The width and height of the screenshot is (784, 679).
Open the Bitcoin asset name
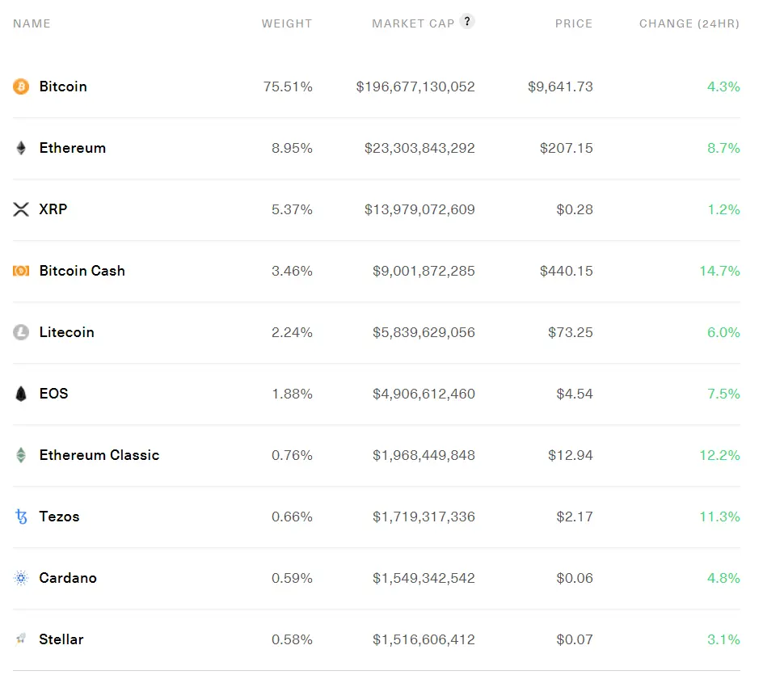(x=63, y=86)
